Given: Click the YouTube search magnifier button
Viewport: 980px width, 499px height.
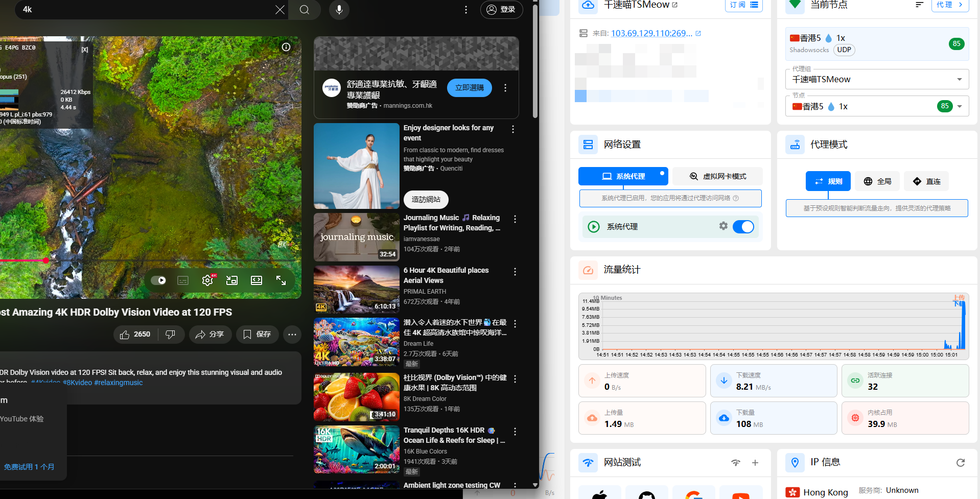Looking at the screenshot, I should (305, 10).
